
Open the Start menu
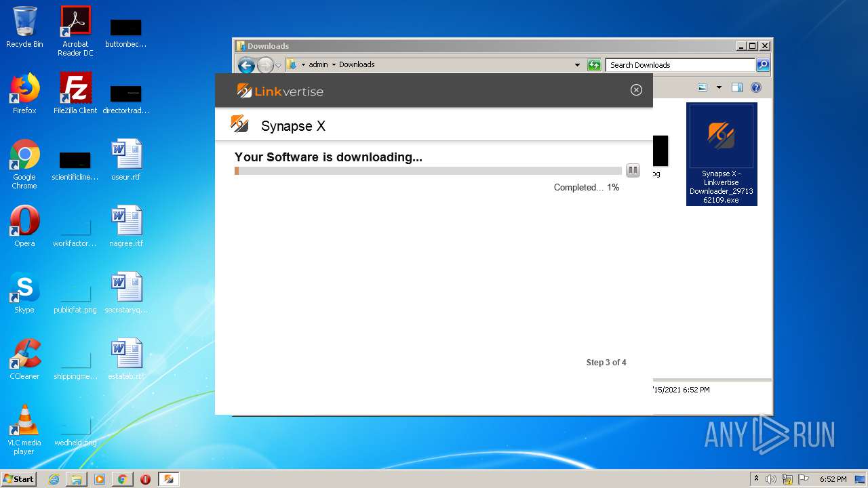click(x=19, y=479)
